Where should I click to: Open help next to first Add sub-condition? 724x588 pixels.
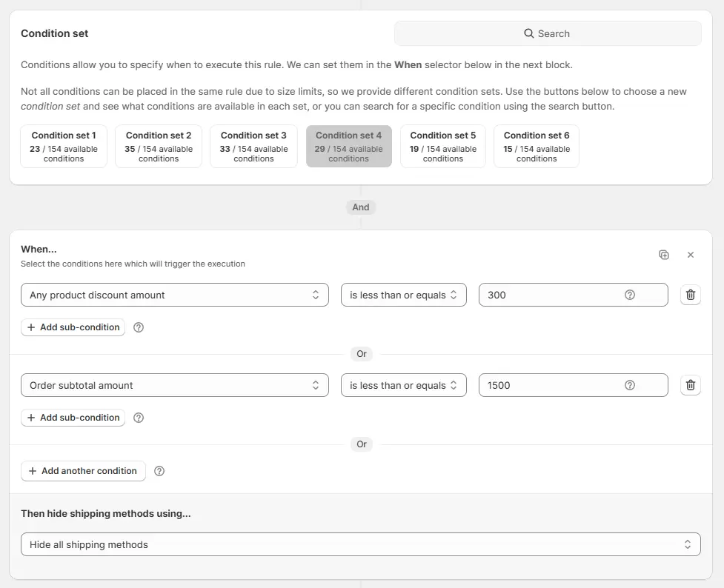click(138, 327)
